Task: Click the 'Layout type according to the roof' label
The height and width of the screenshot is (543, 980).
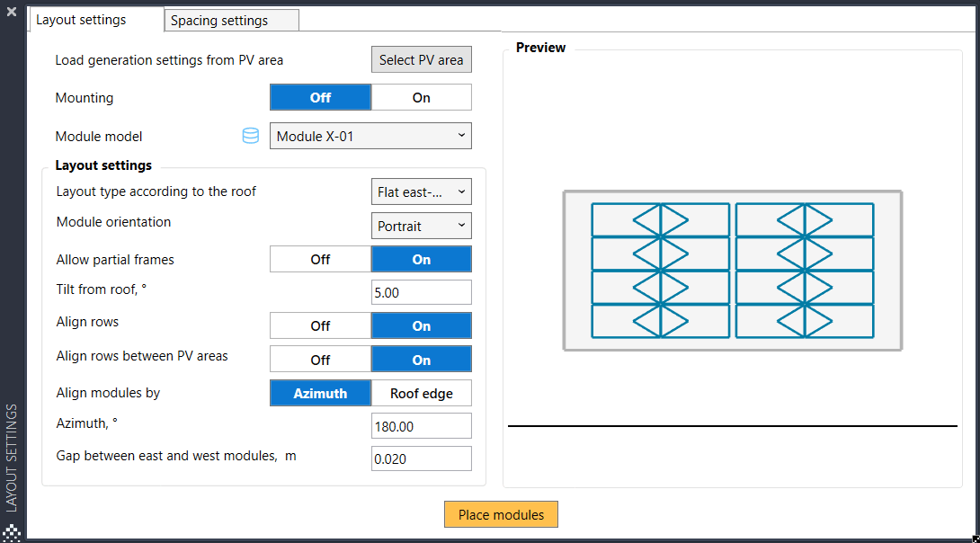Action: pyautogui.click(x=156, y=191)
